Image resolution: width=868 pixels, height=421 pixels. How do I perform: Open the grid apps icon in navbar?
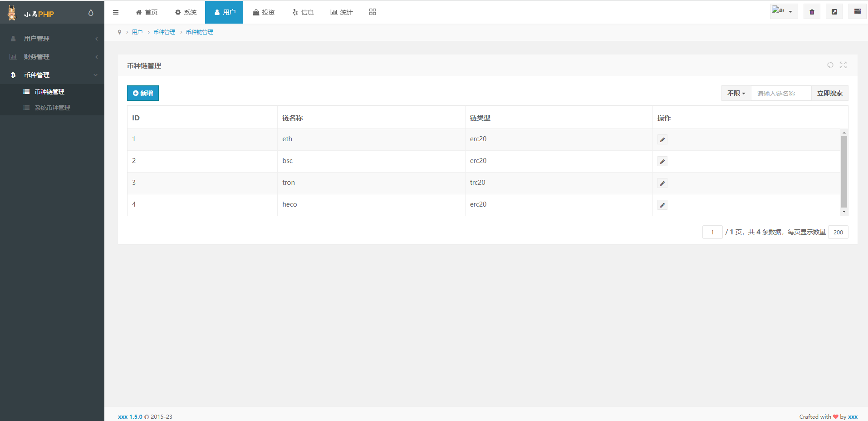tap(373, 12)
